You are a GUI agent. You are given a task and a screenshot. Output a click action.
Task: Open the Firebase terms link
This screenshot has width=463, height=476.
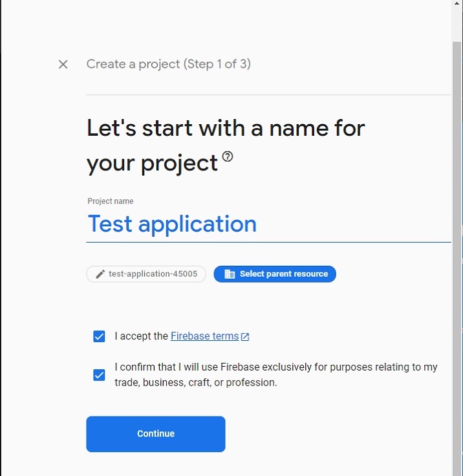[204, 336]
